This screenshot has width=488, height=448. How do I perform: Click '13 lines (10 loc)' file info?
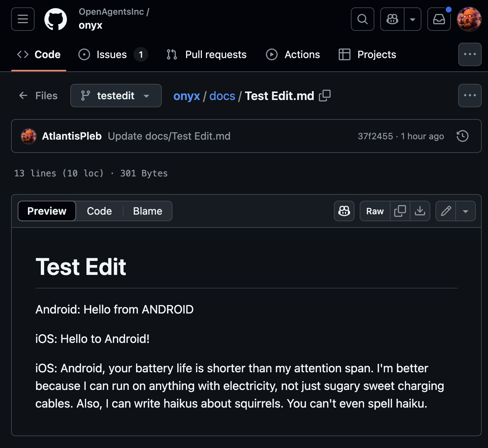[59, 173]
